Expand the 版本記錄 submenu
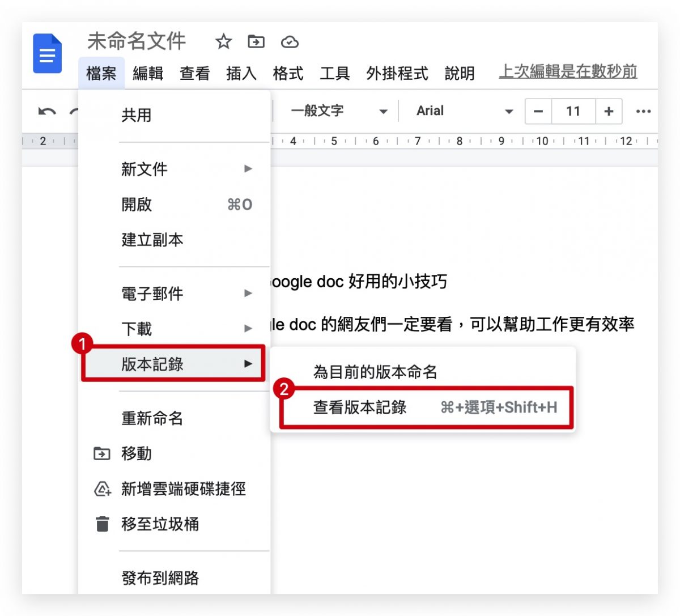This screenshot has height=616, width=680. pyautogui.click(x=175, y=364)
